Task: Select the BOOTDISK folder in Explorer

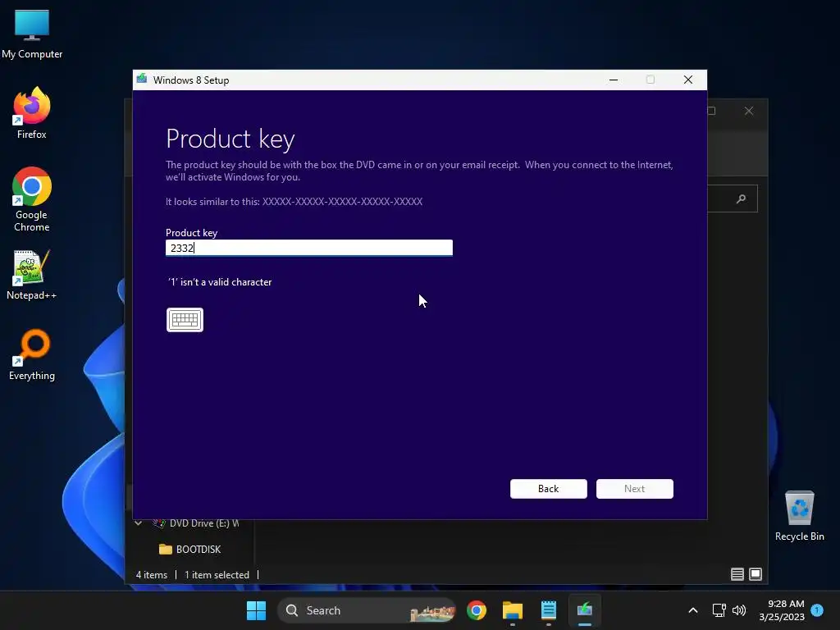Action: coord(190,549)
